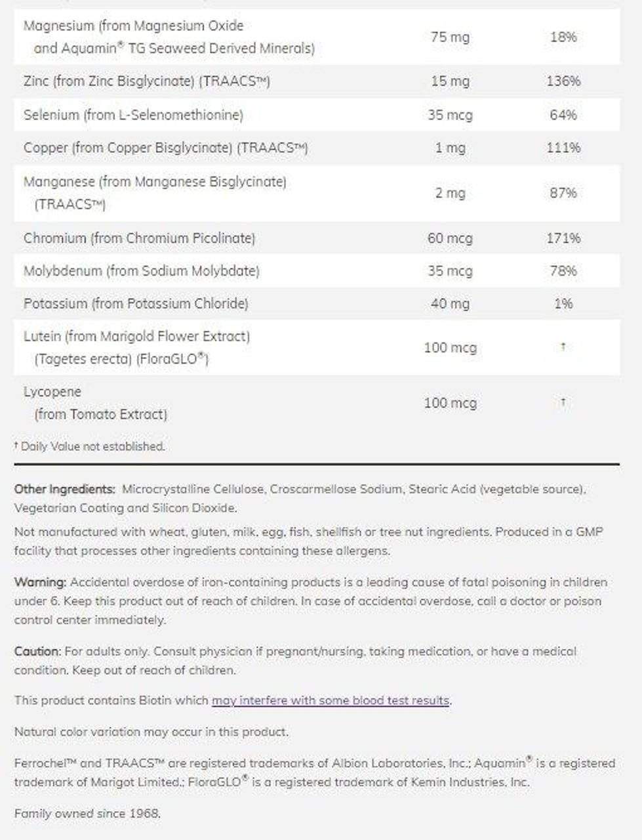The image size is (642, 840).
Task: Click the Lycopene 100 mcg amount
Action: click(x=450, y=403)
